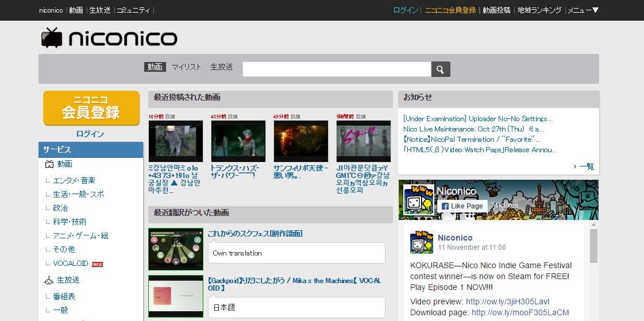Viewport: 644px width, 321px height.
Task: Click the yellow 会員登録 button
Action: pyautogui.click(x=91, y=108)
